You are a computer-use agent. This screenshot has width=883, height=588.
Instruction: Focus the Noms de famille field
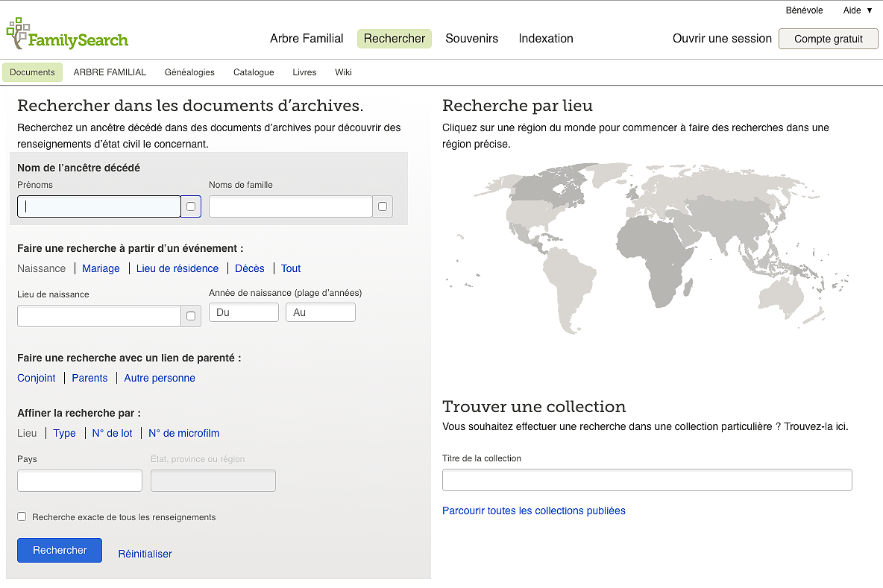click(x=291, y=206)
